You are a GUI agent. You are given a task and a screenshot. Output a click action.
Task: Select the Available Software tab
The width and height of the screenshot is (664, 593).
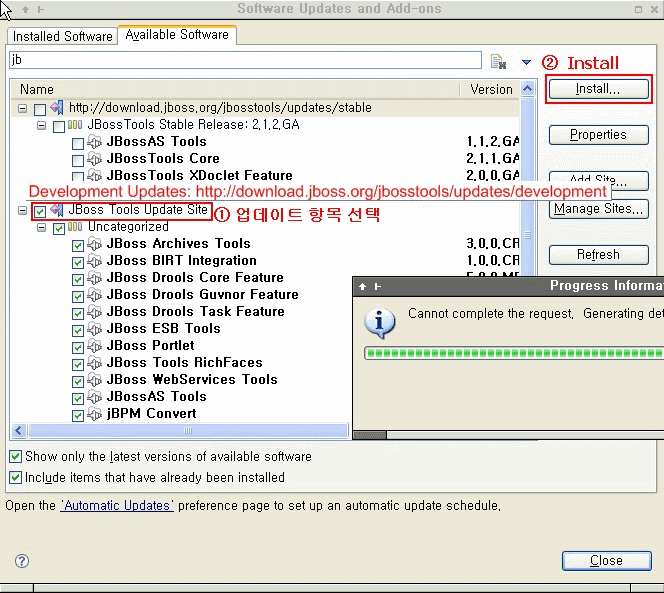tap(177, 35)
